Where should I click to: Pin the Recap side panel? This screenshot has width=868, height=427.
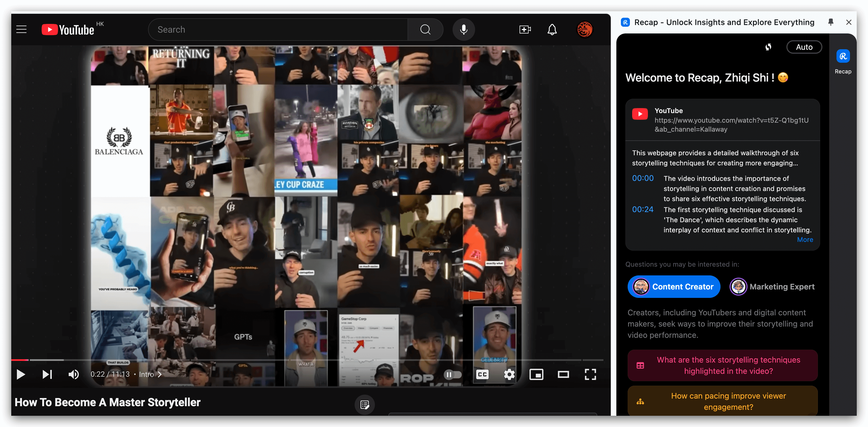pyautogui.click(x=831, y=22)
